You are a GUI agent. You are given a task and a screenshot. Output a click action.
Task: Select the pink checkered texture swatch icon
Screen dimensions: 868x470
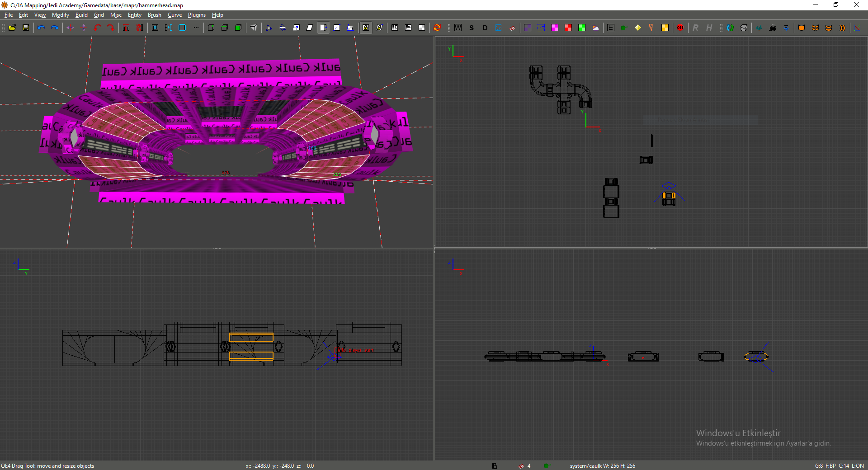click(x=555, y=28)
